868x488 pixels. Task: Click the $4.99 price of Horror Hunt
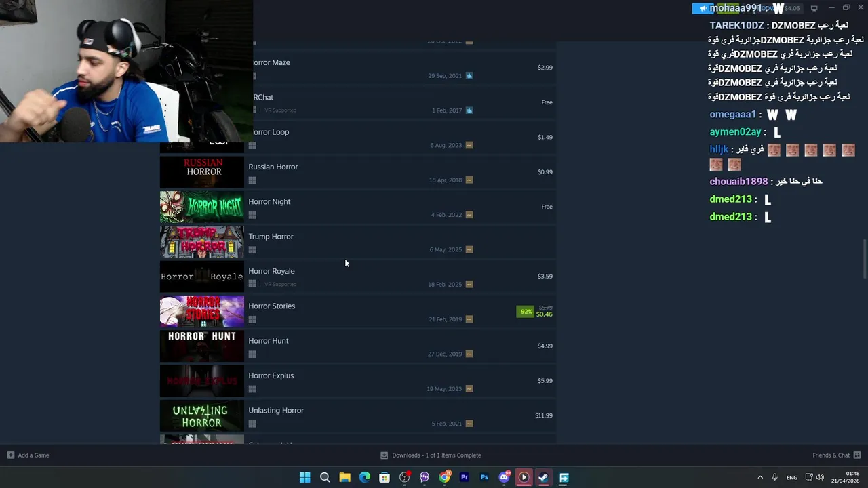(x=545, y=346)
